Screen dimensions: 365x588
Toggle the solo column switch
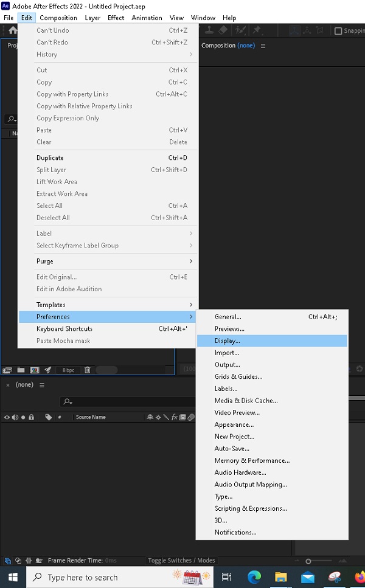coord(23,417)
